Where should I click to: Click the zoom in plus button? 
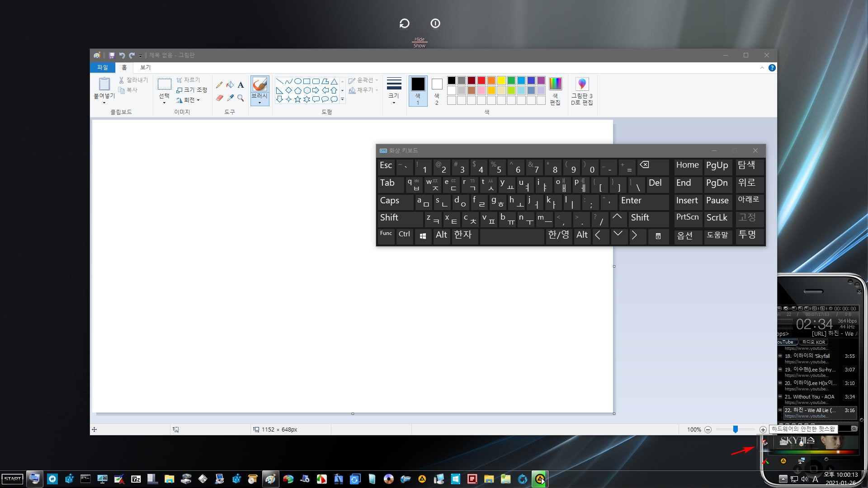[x=763, y=430]
